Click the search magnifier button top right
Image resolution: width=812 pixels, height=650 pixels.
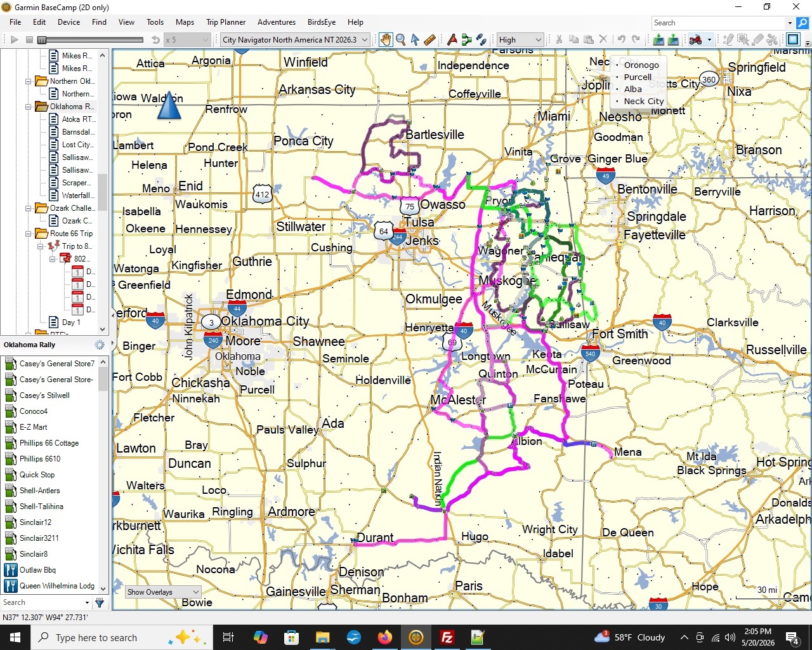pos(802,23)
